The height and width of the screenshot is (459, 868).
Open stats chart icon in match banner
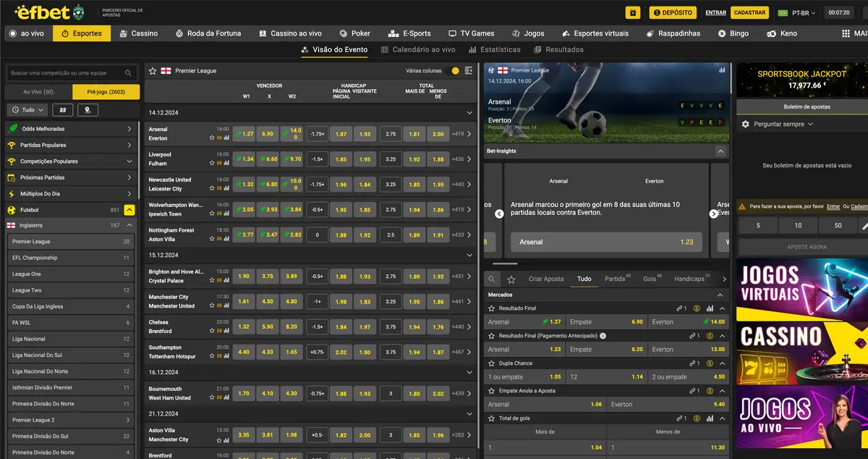tap(722, 70)
